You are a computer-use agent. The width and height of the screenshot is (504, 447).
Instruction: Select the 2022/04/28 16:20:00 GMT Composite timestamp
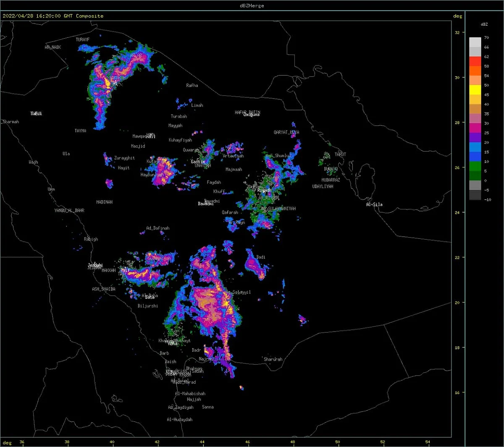tap(53, 16)
